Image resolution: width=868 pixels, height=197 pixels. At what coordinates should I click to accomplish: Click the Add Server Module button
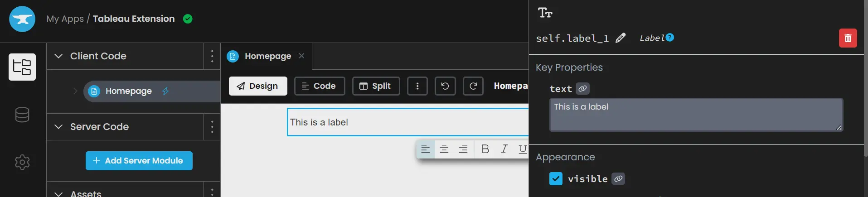click(x=139, y=161)
